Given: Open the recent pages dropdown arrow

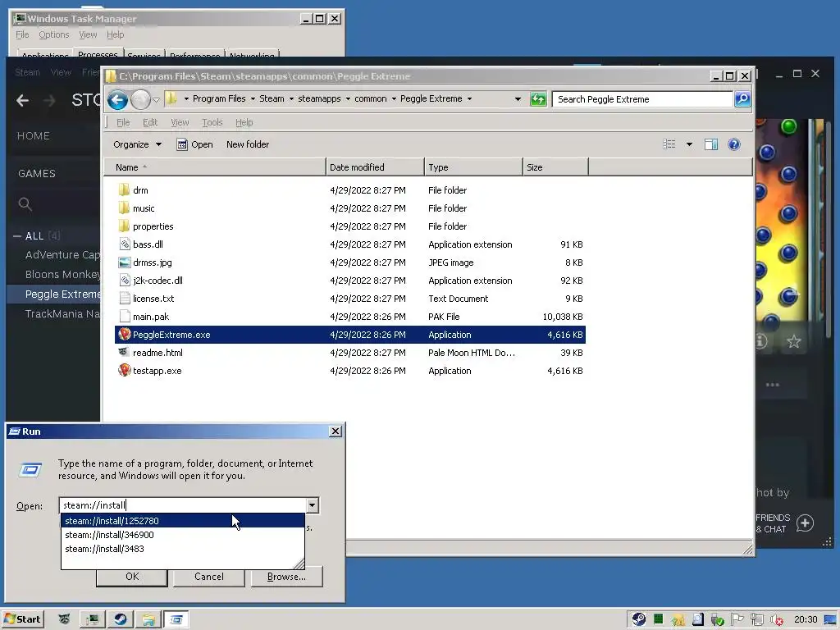Looking at the screenshot, I should click(x=156, y=99).
